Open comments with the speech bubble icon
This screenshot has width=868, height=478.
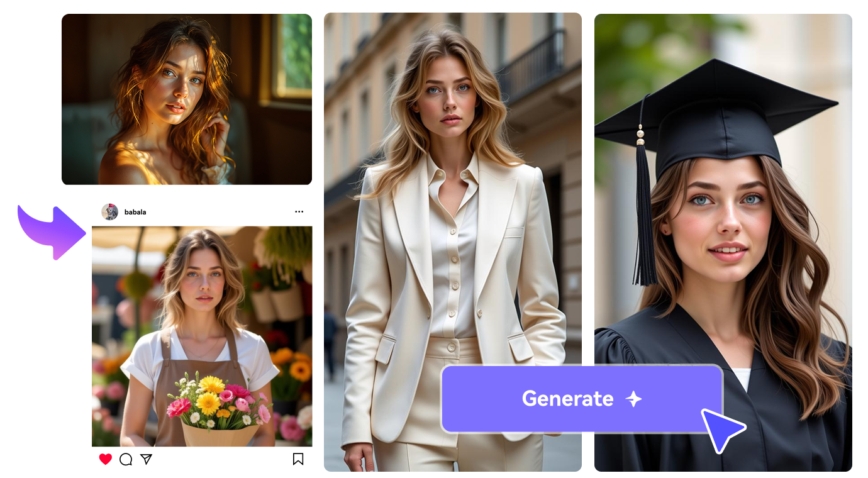[126, 459]
